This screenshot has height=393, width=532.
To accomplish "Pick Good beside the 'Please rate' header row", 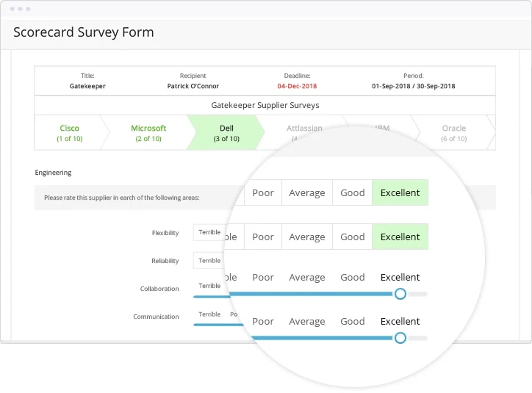I will coord(353,192).
